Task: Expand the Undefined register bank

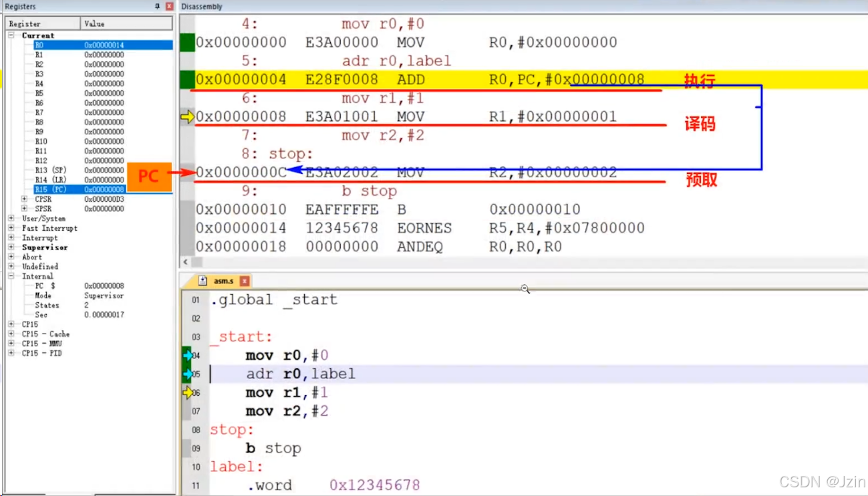Action: (x=11, y=266)
